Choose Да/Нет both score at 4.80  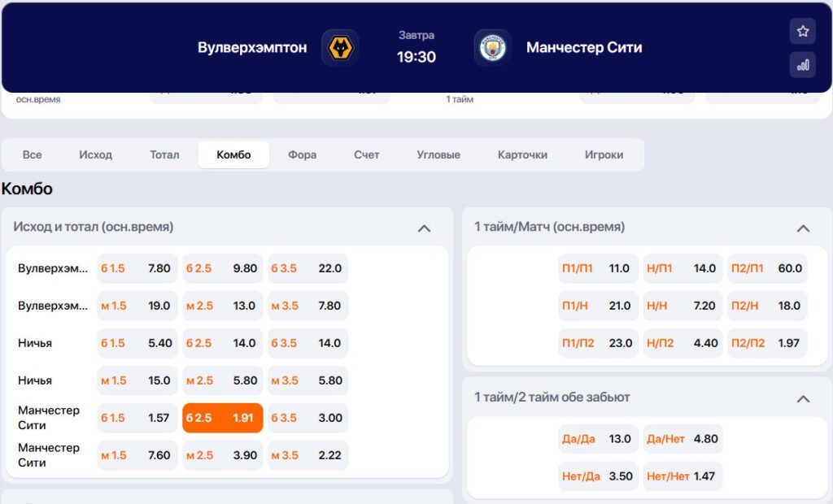pyautogui.click(x=683, y=439)
